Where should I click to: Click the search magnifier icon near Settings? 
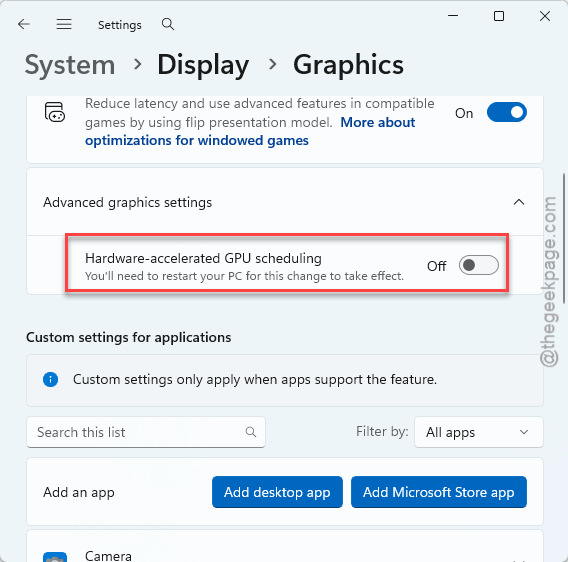pyautogui.click(x=168, y=25)
